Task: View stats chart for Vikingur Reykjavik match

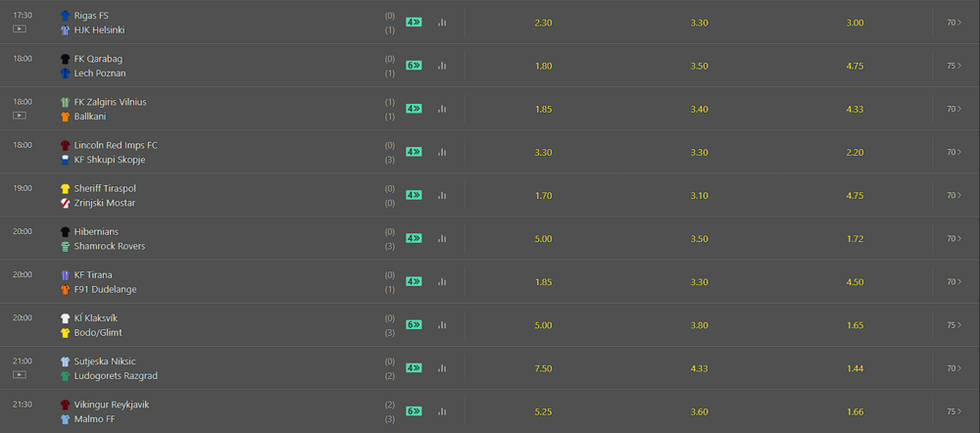Action: click(x=442, y=411)
